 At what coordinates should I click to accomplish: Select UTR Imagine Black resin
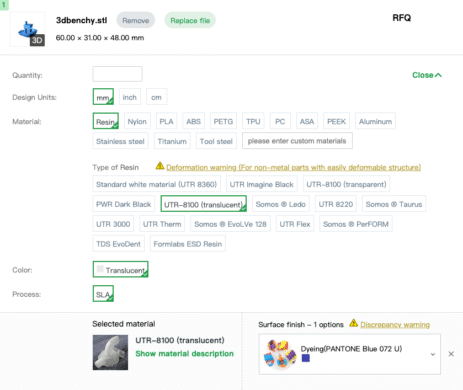(261, 184)
